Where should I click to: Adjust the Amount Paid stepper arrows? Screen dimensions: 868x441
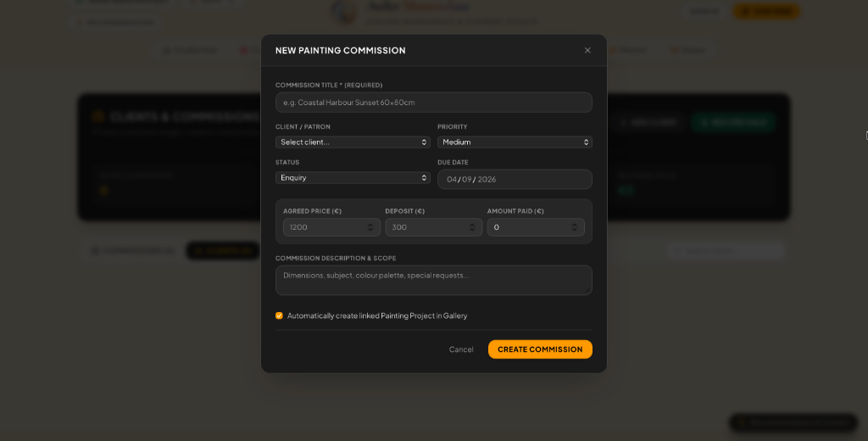point(574,227)
